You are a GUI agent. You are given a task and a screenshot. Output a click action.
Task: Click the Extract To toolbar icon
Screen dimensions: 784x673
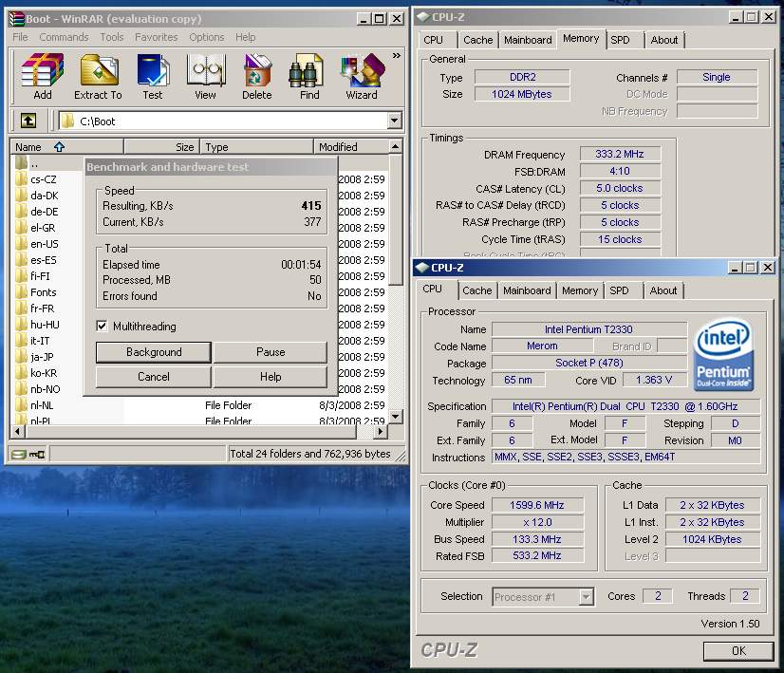[x=98, y=77]
